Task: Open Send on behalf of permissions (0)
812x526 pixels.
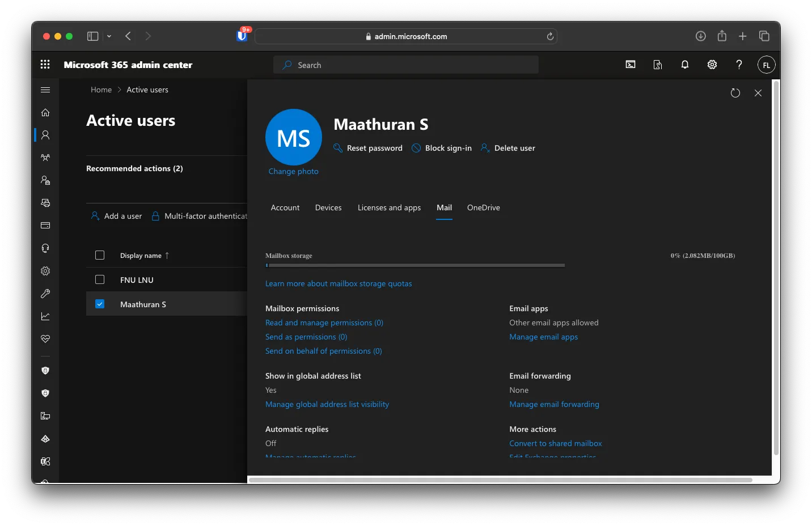Action: click(x=324, y=351)
